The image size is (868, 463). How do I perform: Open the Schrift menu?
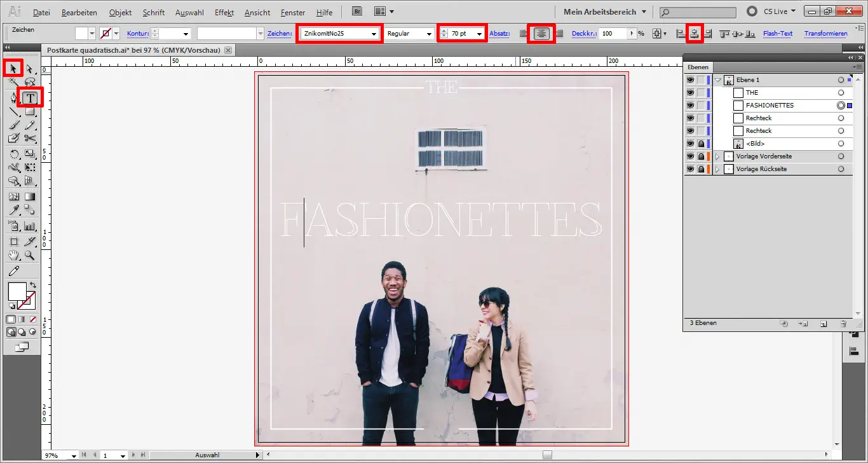click(x=153, y=12)
